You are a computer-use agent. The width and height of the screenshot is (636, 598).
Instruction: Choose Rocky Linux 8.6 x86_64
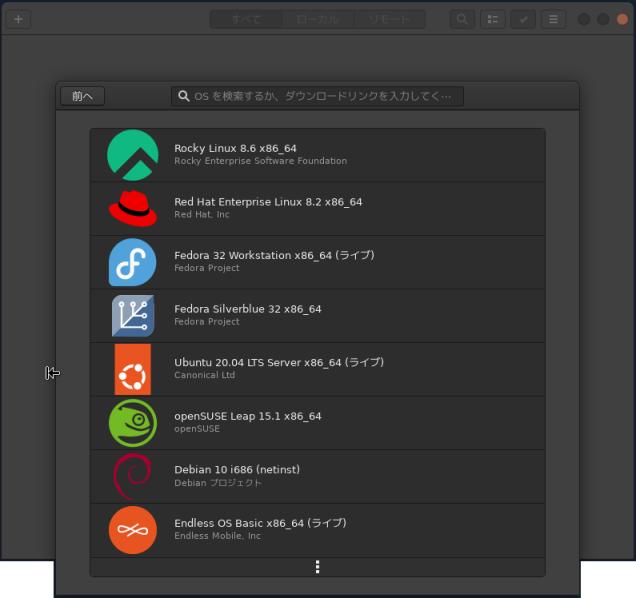[318, 155]
